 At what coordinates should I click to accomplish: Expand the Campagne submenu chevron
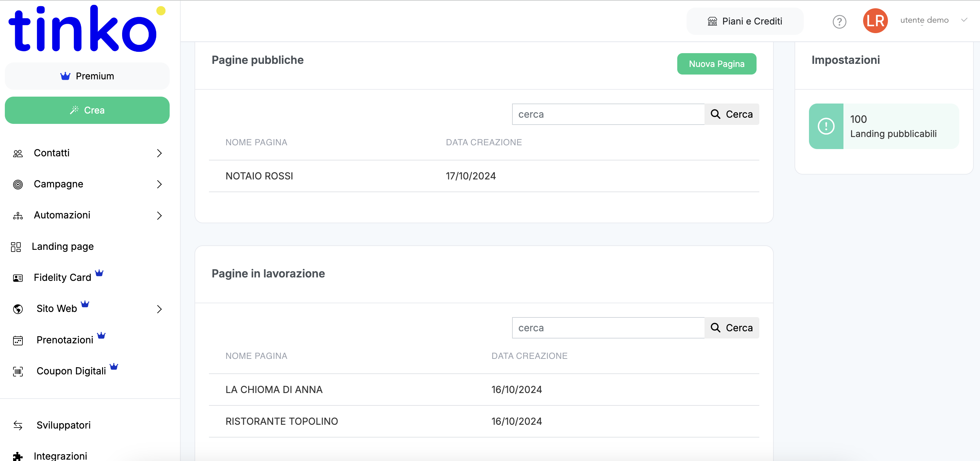pyautogui.click(x=159, y=185)
